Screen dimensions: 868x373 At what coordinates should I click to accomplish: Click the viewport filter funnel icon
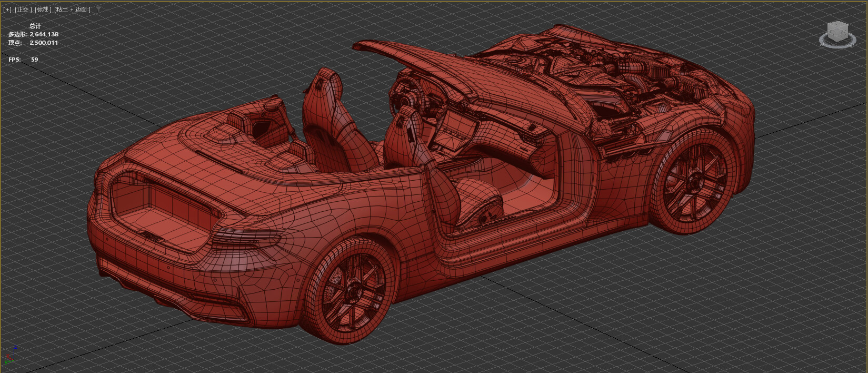(98, 9)
